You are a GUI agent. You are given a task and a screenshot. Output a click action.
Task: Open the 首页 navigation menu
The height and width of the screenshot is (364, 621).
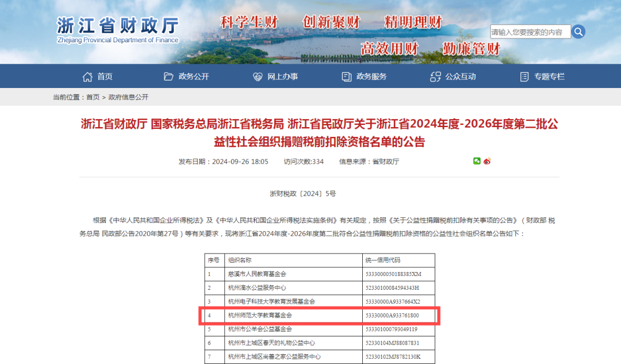tap(105, 76)
